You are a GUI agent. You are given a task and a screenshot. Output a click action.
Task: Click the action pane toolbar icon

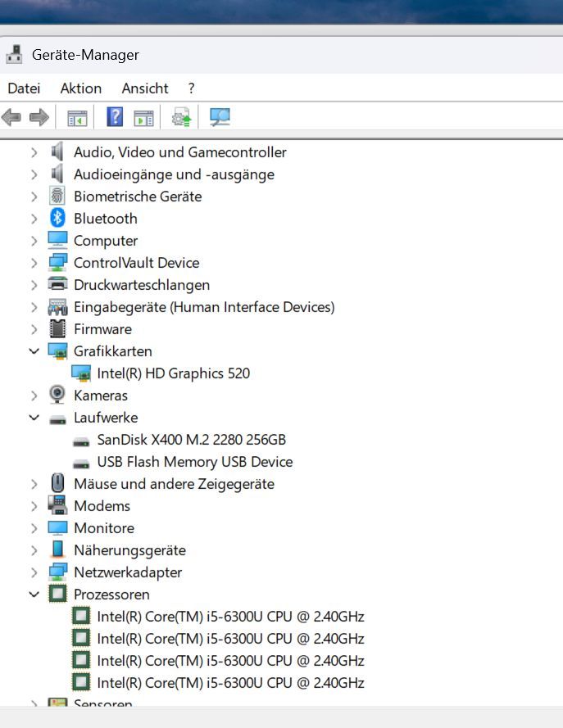click(143, 118)
